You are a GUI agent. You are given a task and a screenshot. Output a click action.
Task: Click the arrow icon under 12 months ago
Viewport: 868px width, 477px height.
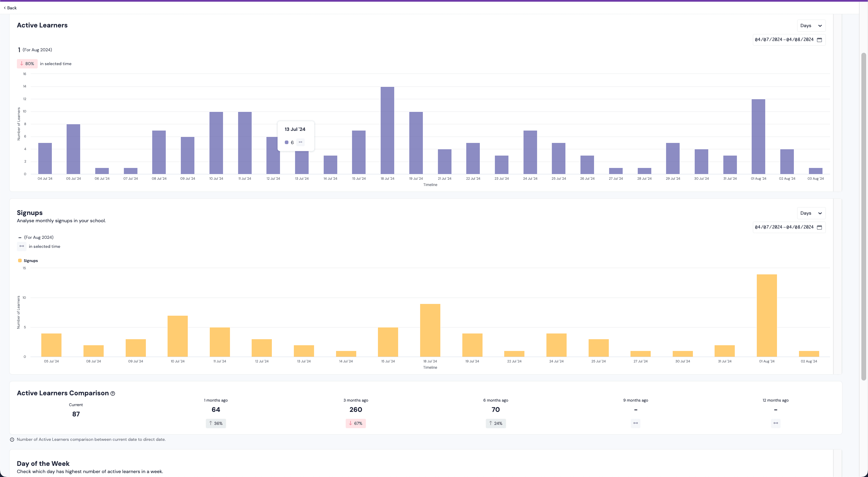[x=775, y=423]
